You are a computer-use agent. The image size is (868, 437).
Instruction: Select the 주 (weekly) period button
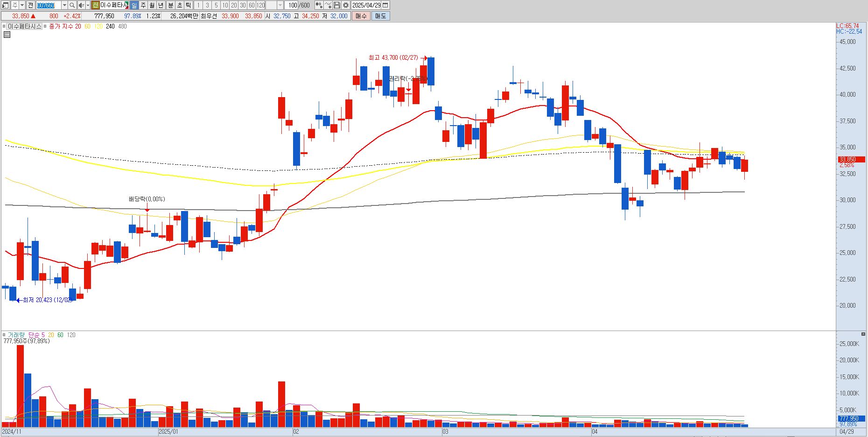click(143, 5)
